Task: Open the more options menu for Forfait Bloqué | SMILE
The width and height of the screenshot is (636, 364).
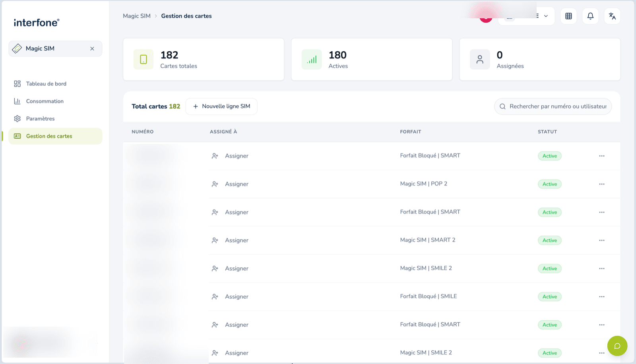Action: pos(602,297)
